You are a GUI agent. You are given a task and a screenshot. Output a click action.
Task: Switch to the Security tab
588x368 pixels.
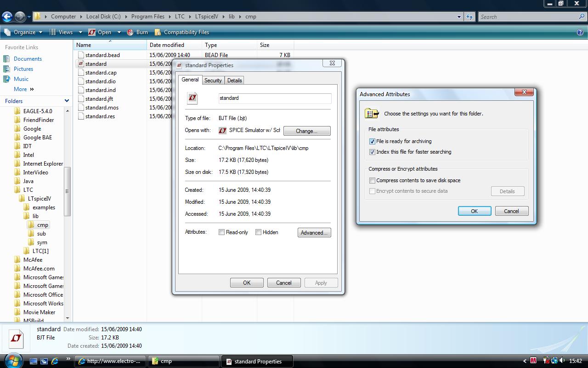tap(213, 80)
